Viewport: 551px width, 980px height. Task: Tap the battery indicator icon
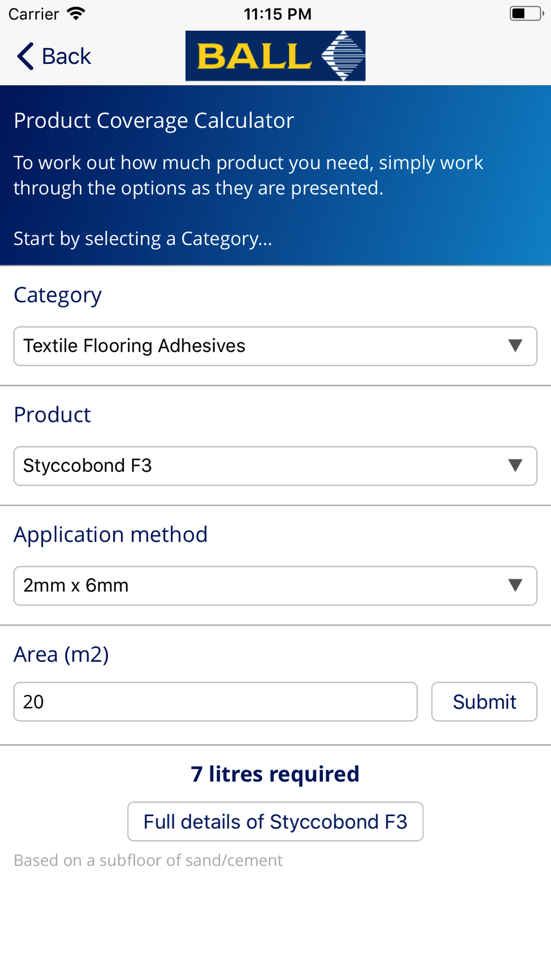[526, 13]
